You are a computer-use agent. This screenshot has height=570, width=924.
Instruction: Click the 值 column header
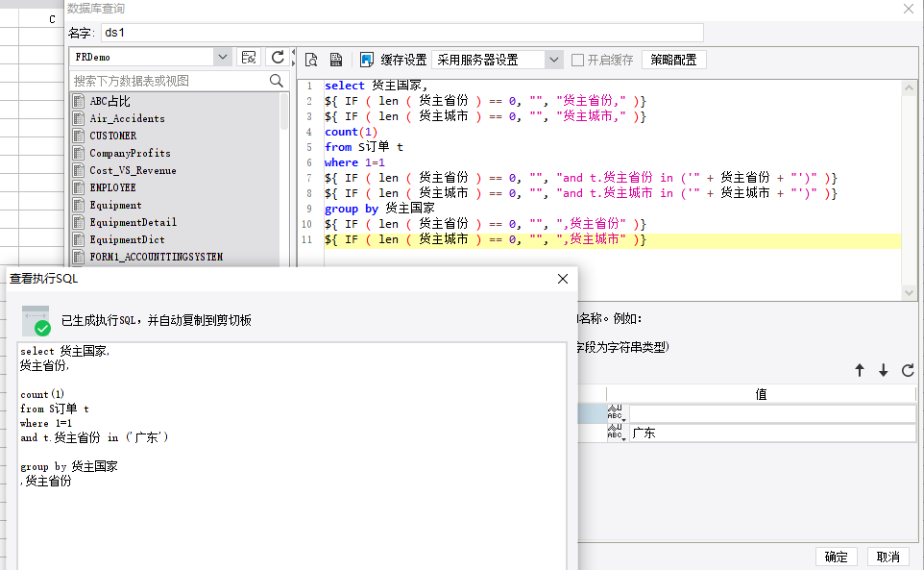[x=761, y=394]
